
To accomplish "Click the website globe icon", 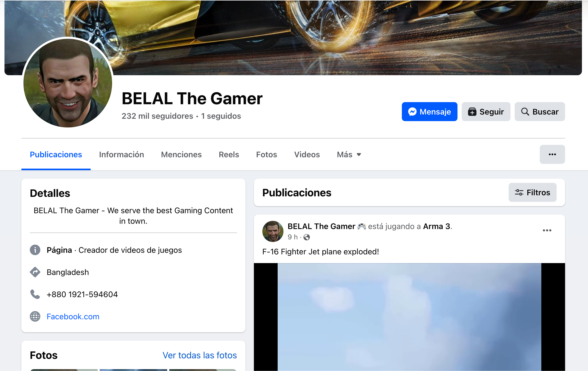I will (x=35, y=316).
